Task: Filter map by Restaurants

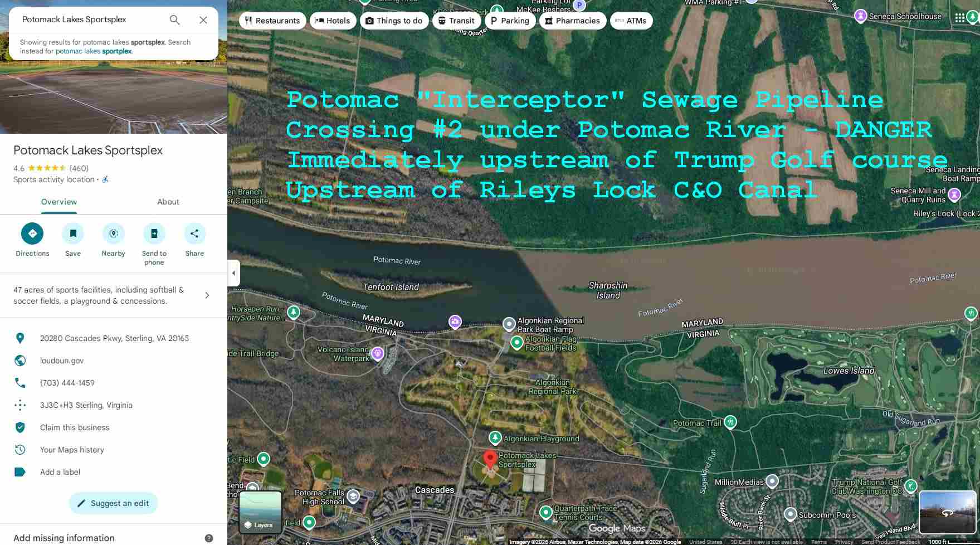Action: (x=272, y=21)
